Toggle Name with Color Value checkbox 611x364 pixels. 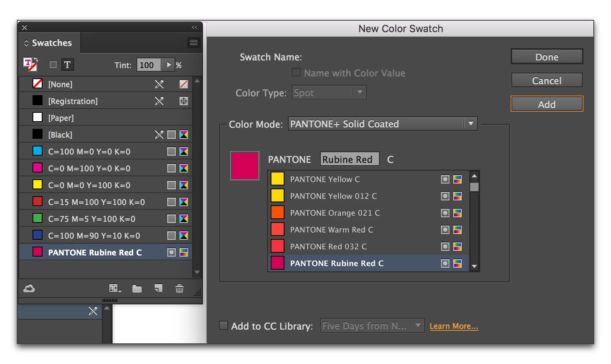296,72
